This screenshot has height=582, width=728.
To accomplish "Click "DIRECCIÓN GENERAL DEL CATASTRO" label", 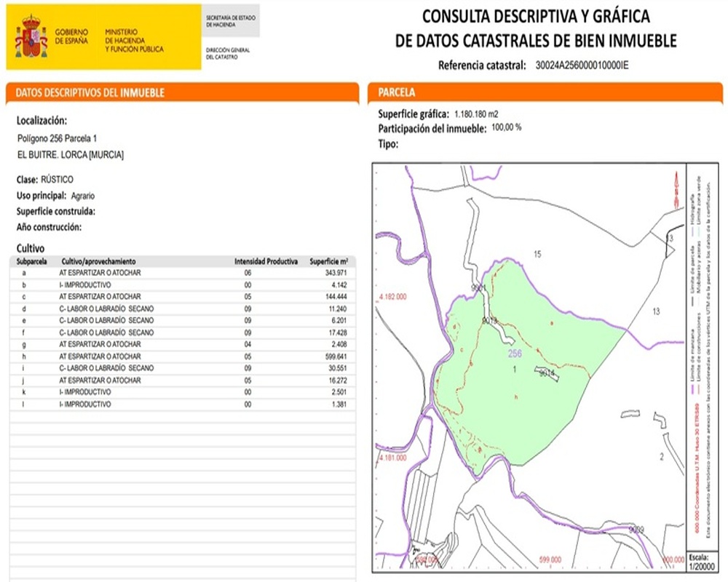I will (228, 53).
